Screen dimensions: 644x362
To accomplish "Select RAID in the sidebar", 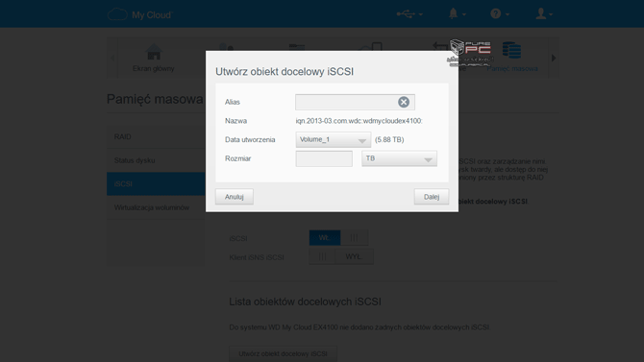I will [156, 136].
